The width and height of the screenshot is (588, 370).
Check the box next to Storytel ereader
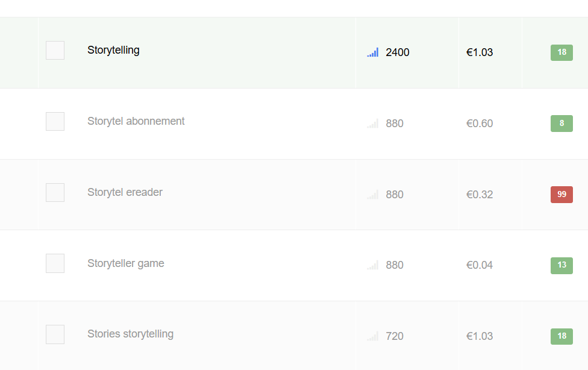[55, 192]
